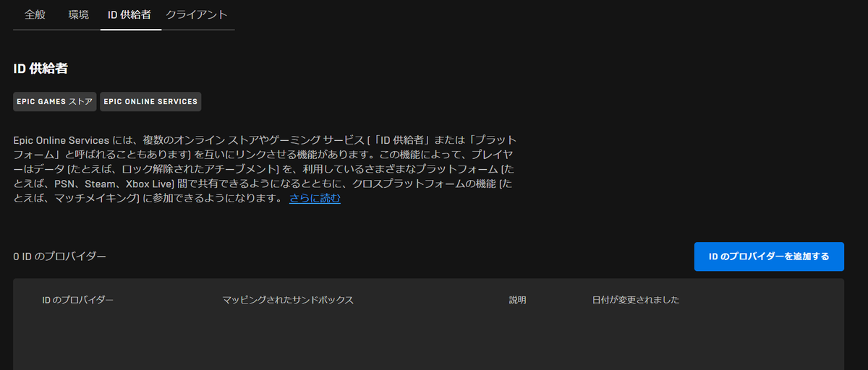Go to the クライアント tab

coord(196,14)
